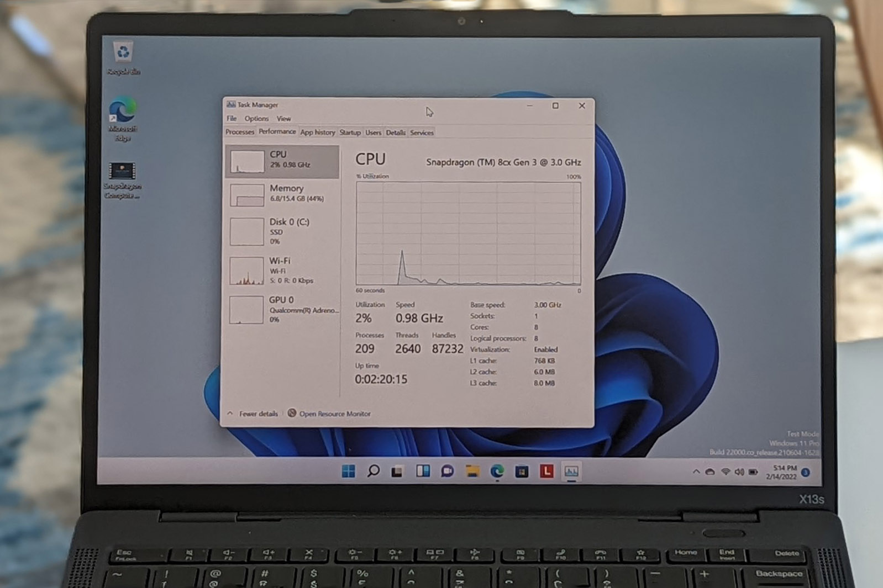
Task: Switch to the Processes tab
Action: 240,132
